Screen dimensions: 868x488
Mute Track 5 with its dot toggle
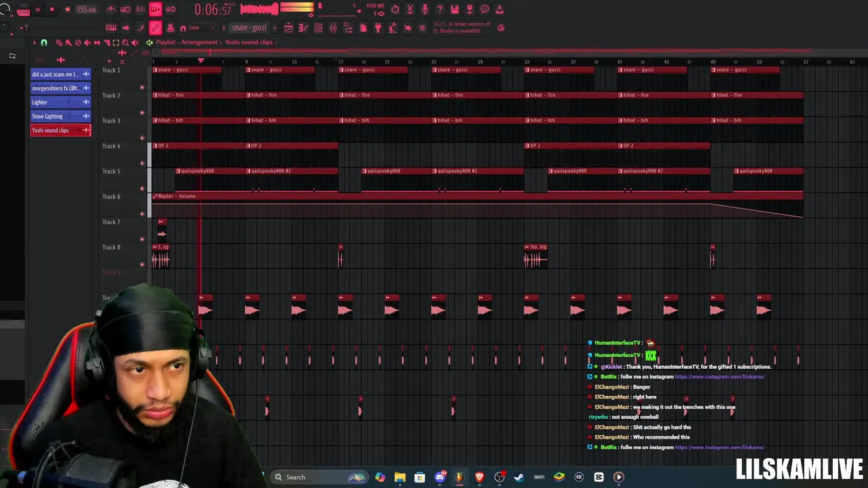[x=142, y=188]
